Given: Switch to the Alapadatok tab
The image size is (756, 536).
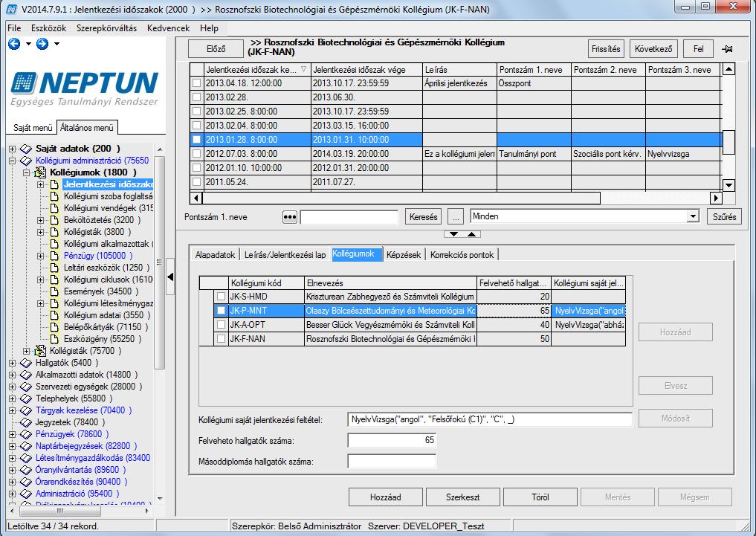Looking at the screenshot, I should tap(215, 254).
